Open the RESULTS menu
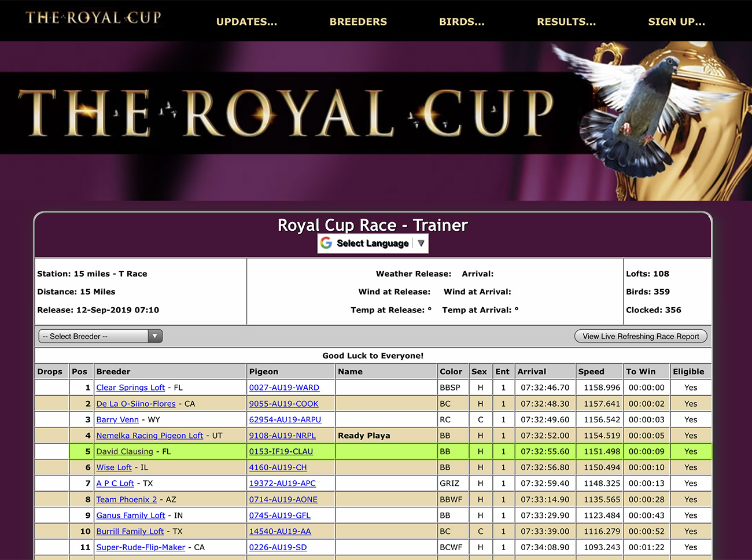 point(566,22)
